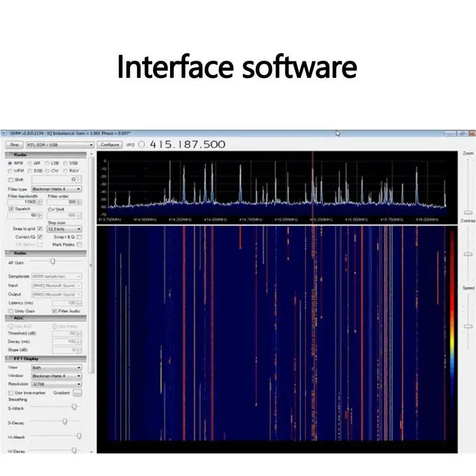
Task: Click the Stop button
Action: pos(14,145)
